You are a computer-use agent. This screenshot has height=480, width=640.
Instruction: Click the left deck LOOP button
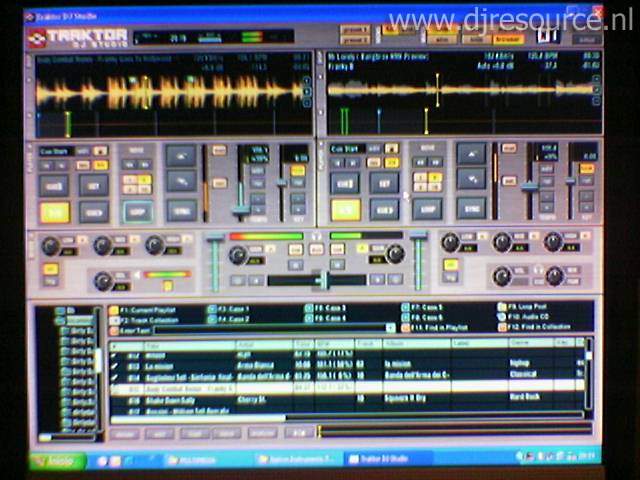click(138, 212)
